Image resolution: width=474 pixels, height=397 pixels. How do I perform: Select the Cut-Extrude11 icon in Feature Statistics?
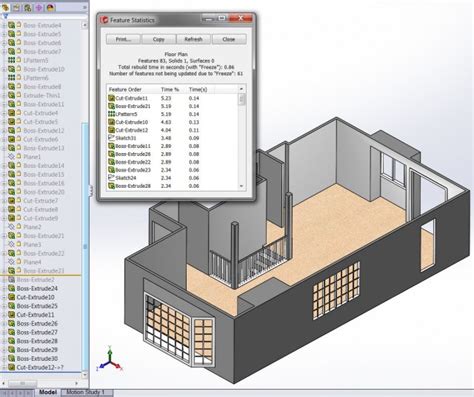coord(111,98)
